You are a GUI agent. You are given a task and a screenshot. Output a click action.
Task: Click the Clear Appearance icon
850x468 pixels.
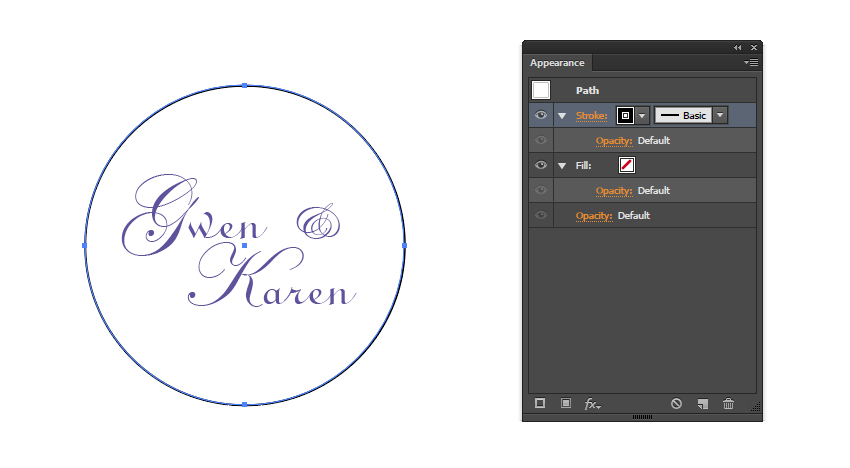coord(676,403)
